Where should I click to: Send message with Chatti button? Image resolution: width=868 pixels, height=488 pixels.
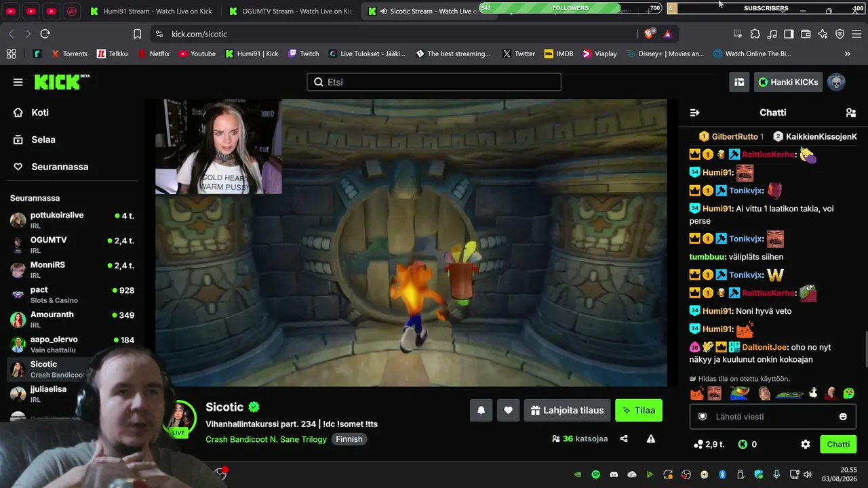pos(838,445)
